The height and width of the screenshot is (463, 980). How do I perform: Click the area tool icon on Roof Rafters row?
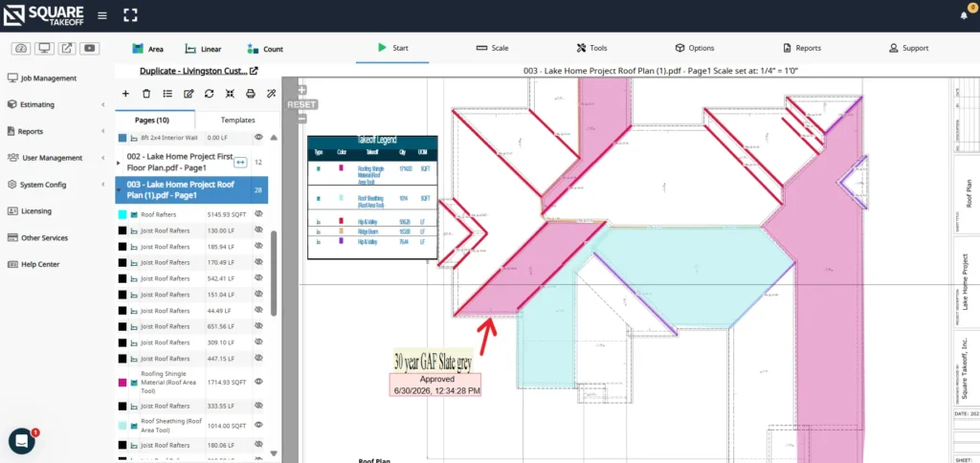click(134, 214)
